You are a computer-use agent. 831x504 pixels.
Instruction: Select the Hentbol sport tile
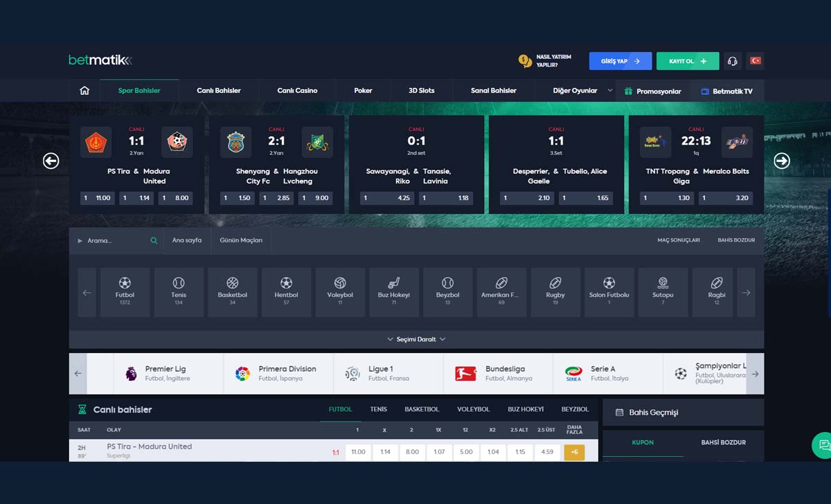pos(286,292)
